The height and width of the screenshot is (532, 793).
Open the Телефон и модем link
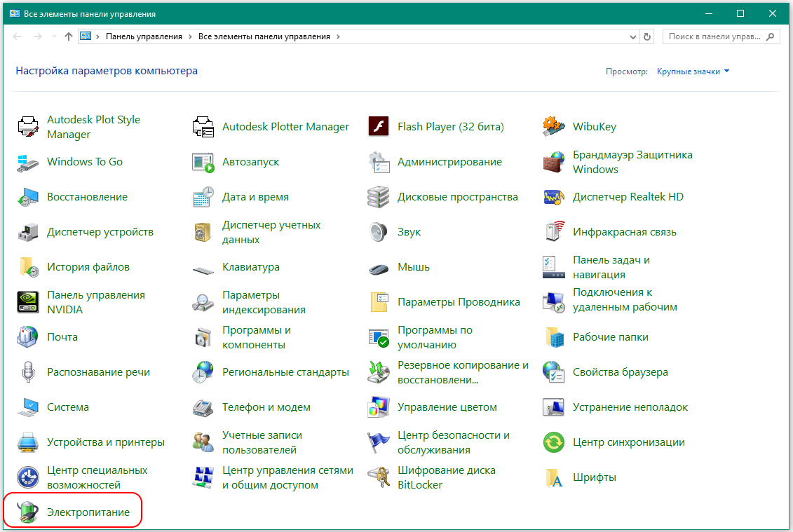click(266, 407)
